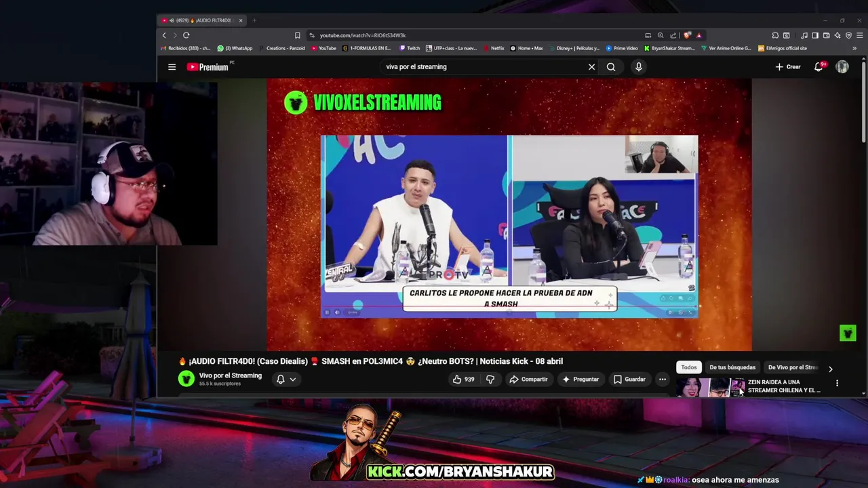Like the video with 939 likes

(x=464, y=379)
